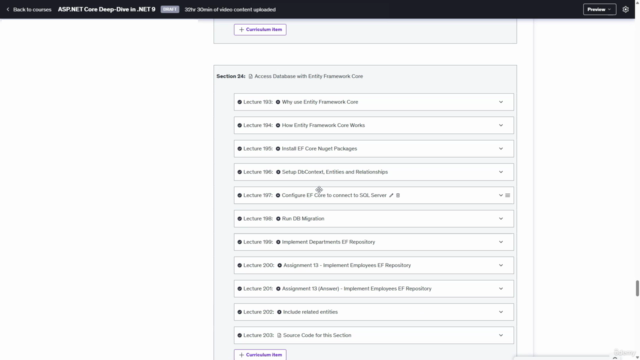Image resolution: width=640 pixels, height=360 pixels.
Task: Select 'Assignment 13 (Answer)' lecture title
Action: tap(356, 289)
